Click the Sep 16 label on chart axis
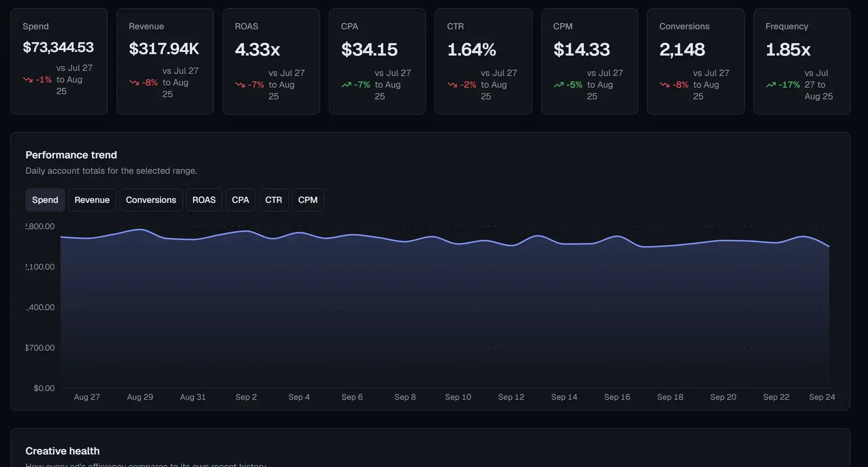Image resolution: width=868 pixels, height=467 pixels. (x=617, y=397)
